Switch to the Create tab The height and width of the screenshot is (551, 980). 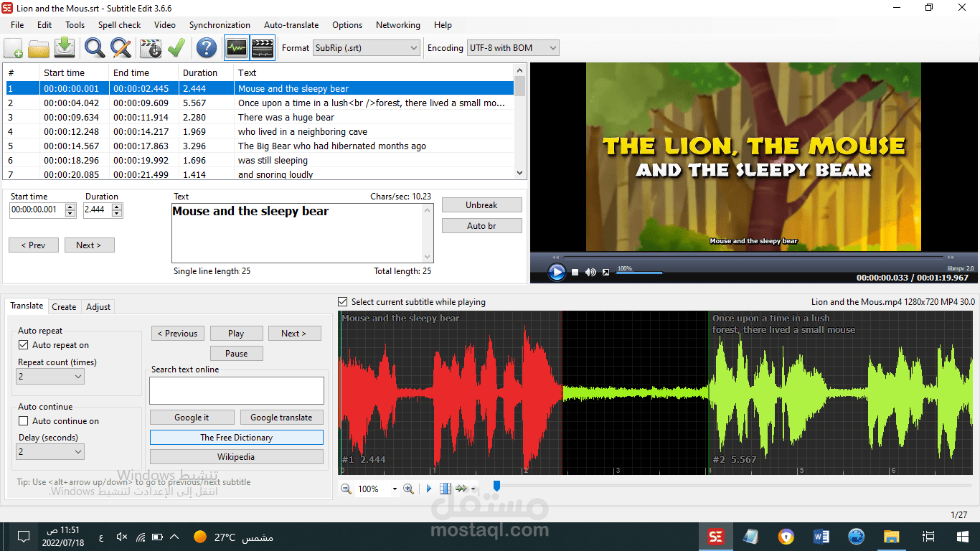pos(64,306)
